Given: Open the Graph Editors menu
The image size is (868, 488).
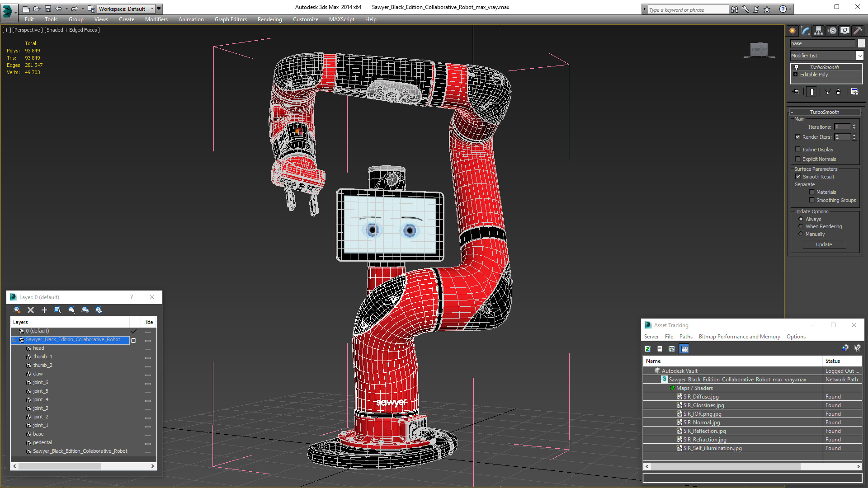Looking at the screenshot, I should pyautogui.click(x=231, y=19).
